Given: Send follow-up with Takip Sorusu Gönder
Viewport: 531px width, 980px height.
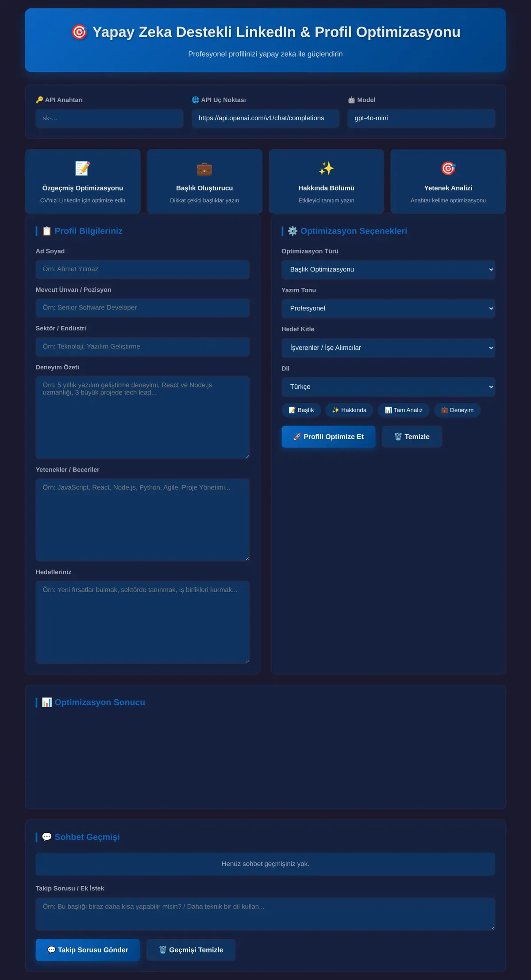Looking at the screenshot, I should [88, 950].
